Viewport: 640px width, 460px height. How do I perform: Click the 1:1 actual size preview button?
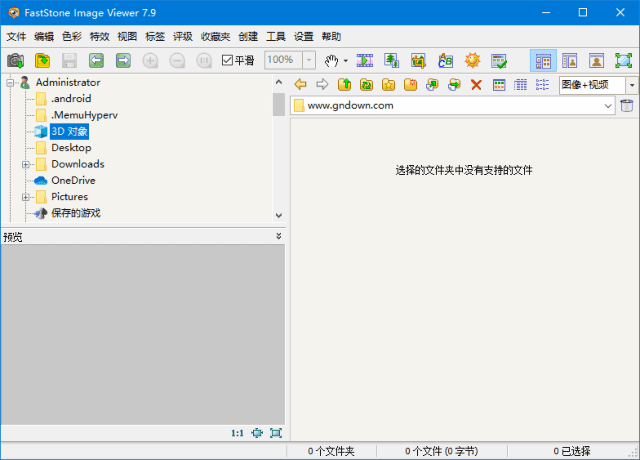click(237, 433)
